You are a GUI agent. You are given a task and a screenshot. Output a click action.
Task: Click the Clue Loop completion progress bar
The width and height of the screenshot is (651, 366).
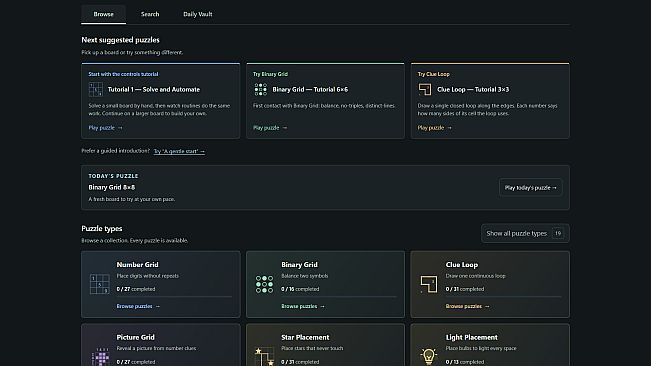pyautogui.click(x=504, y=297)
